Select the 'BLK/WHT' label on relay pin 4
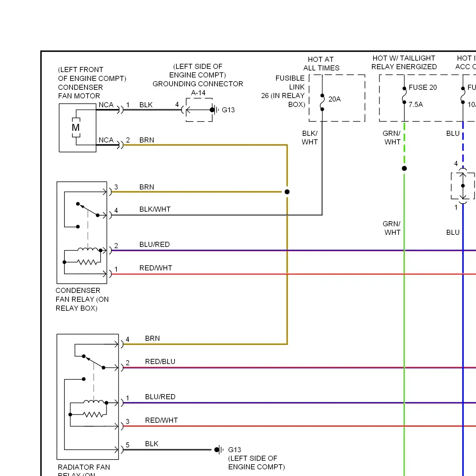Screen dimensions: 476x476 click(x=155, y=209)
